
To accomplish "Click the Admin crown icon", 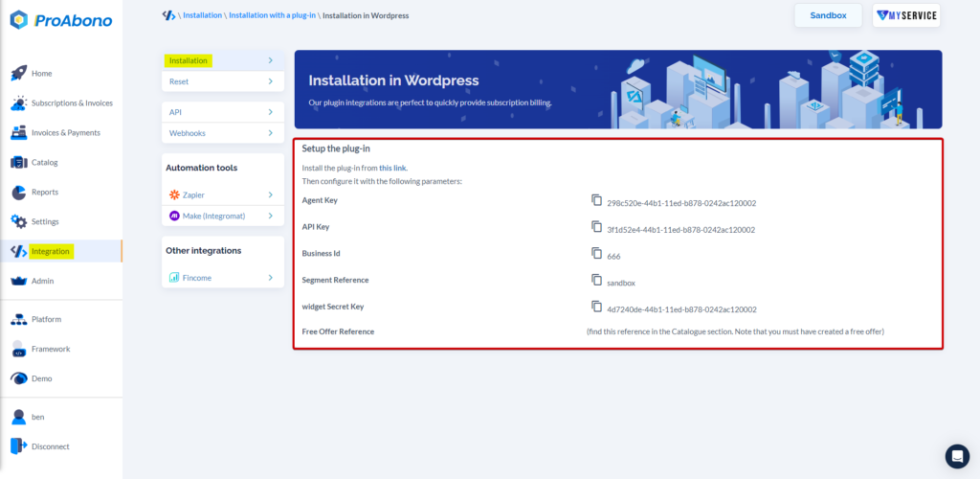I will click(x=19, y=282).
